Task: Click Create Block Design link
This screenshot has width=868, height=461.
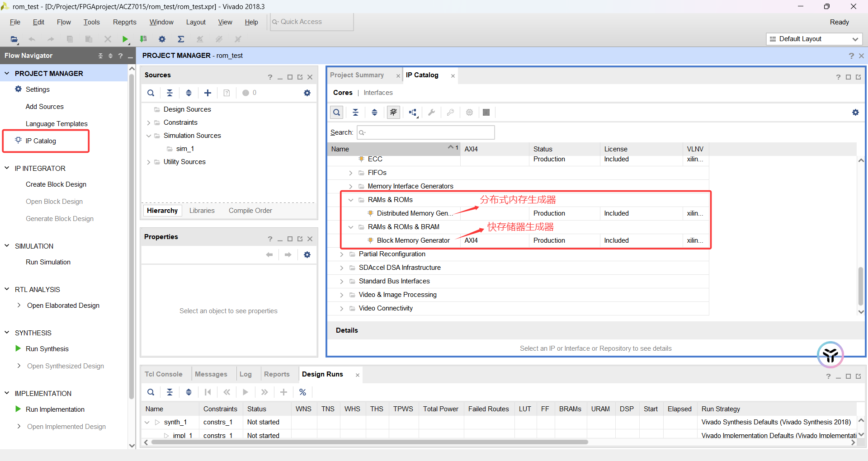Action: coord(56,184)
